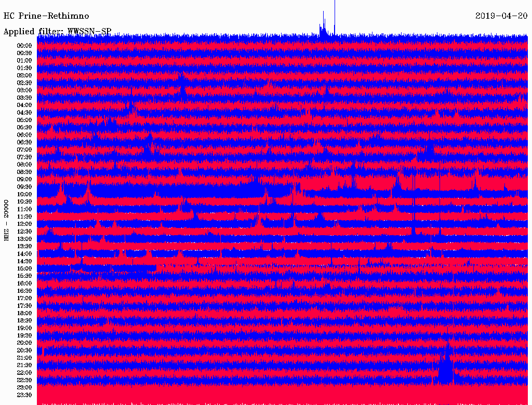Click the 15:00 time label
The image size is (532, 405).
24,268
